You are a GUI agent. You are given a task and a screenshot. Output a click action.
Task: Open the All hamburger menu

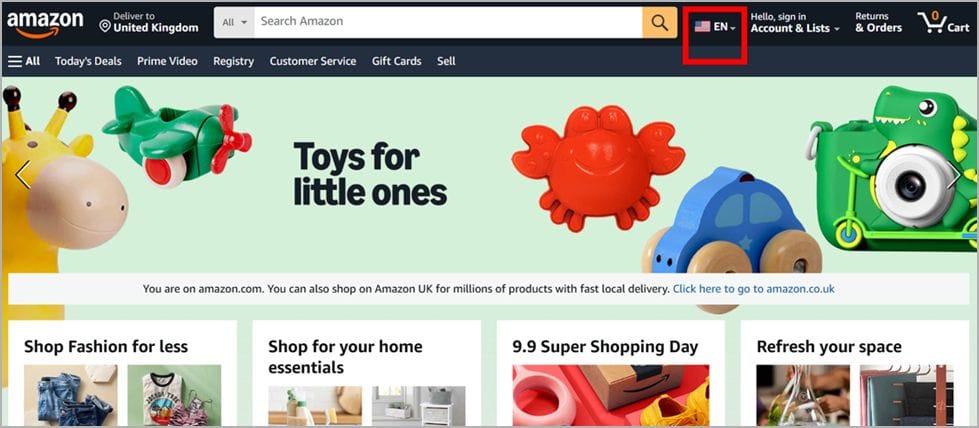(24, 61)
